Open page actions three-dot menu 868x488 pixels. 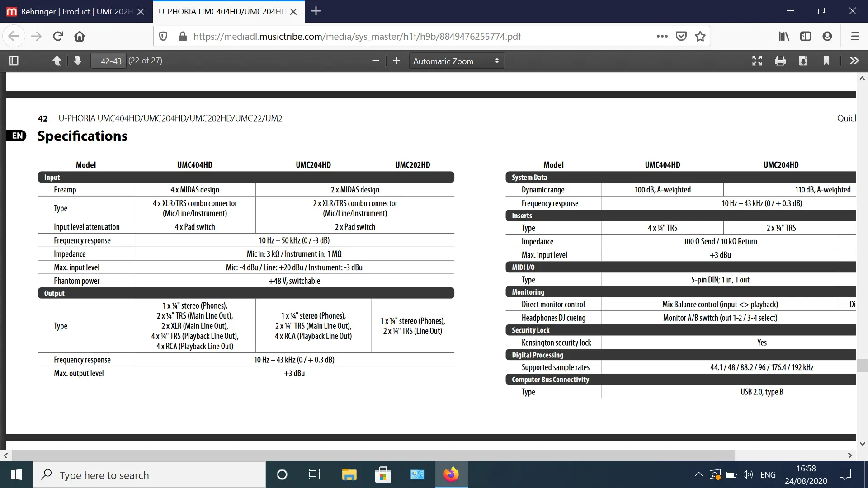662,36
